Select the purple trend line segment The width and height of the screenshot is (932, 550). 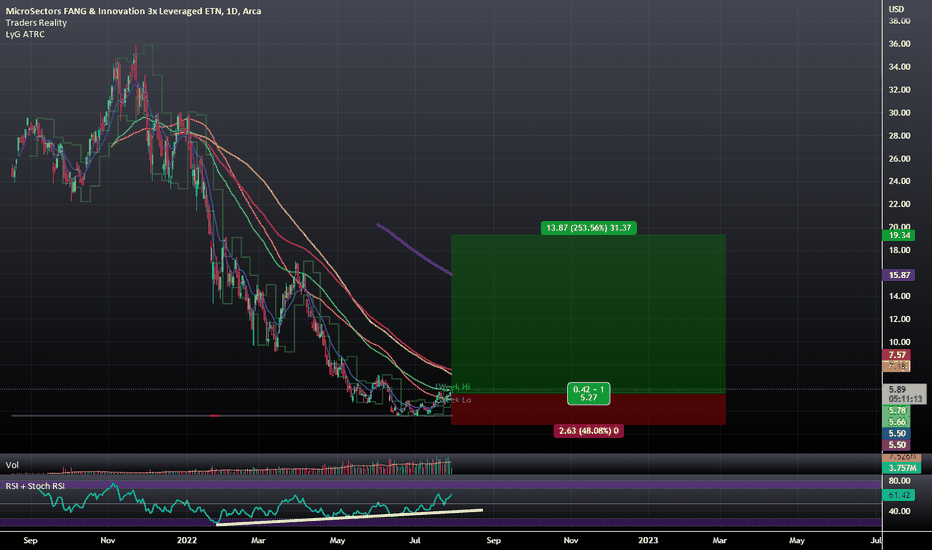click(414, 249)
